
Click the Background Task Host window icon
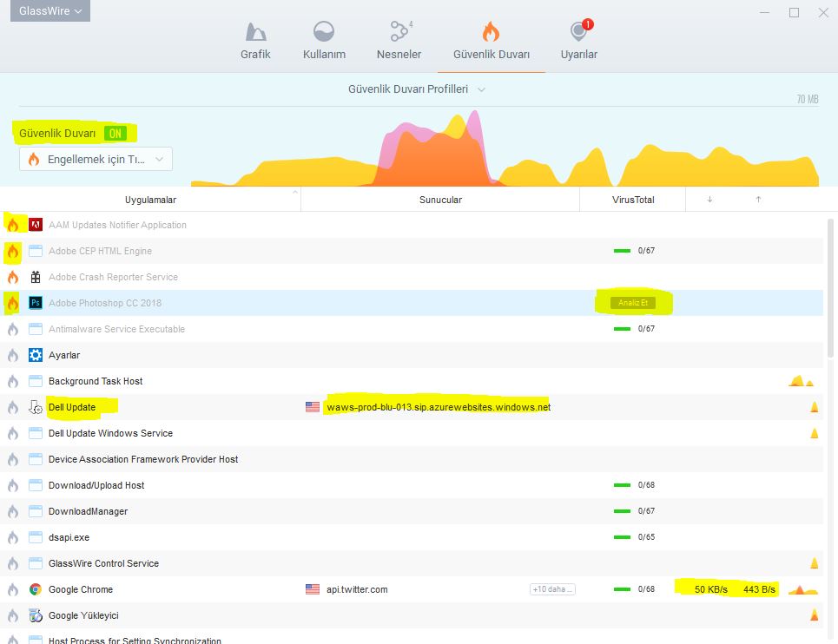point(36,381)
